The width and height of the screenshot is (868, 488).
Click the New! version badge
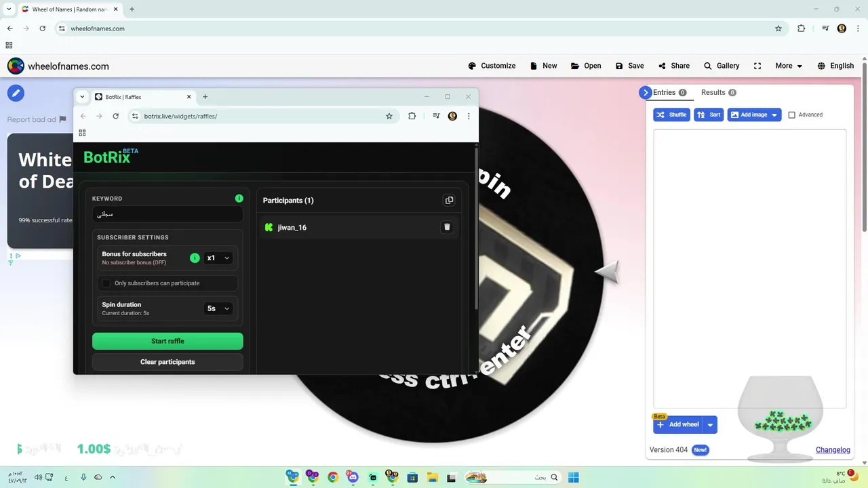coord(700,449)
